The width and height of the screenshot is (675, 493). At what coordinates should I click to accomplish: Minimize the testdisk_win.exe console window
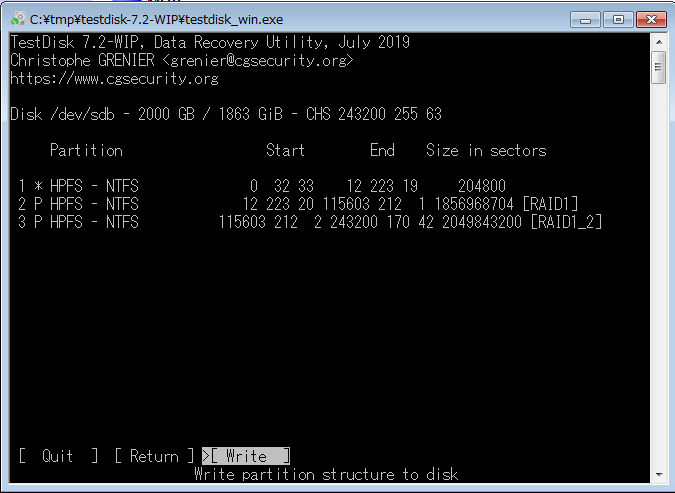586,18
